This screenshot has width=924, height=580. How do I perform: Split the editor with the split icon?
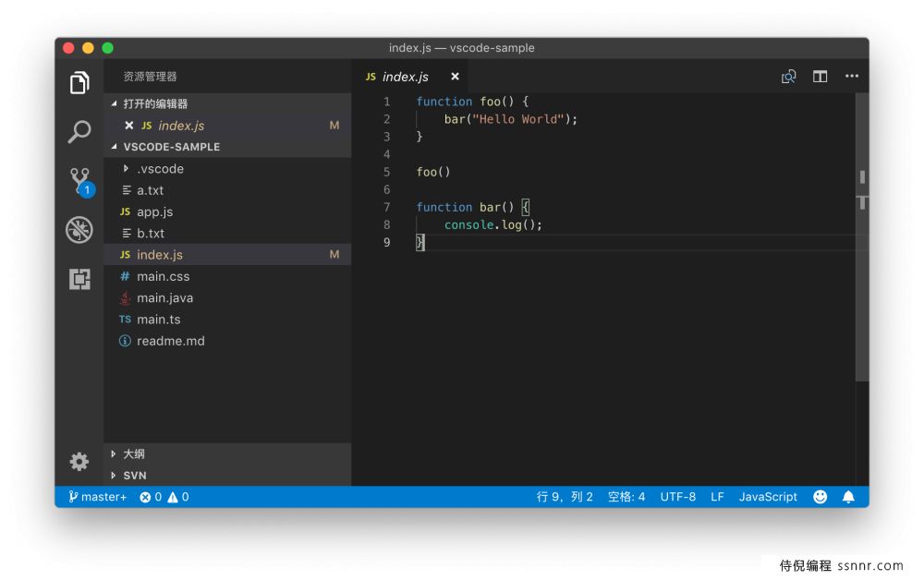point(820,77)
